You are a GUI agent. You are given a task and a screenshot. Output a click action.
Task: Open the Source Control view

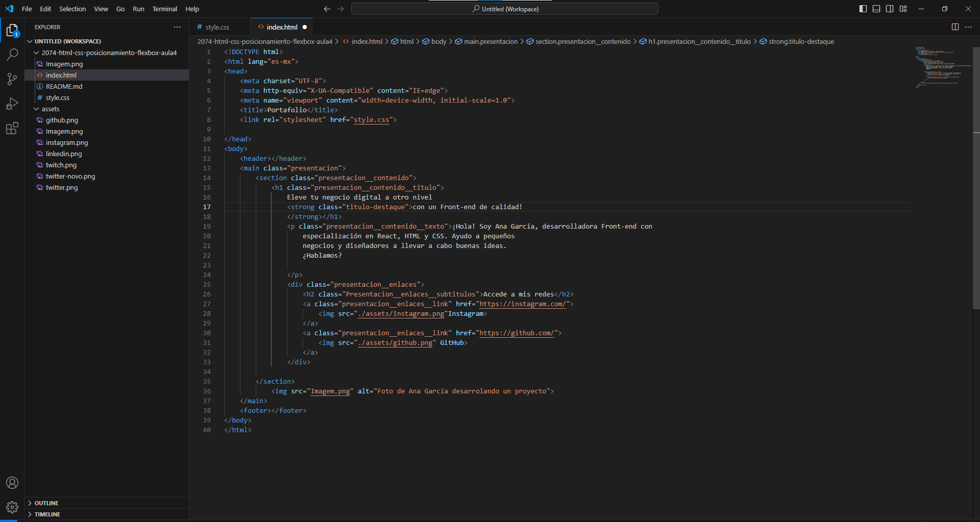[x=12, y=79]
